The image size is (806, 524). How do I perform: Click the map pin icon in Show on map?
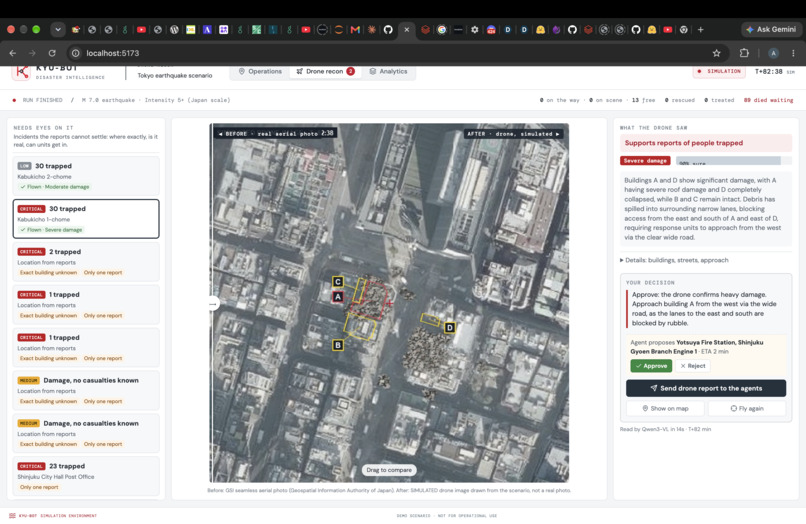[x=645, y=408]
